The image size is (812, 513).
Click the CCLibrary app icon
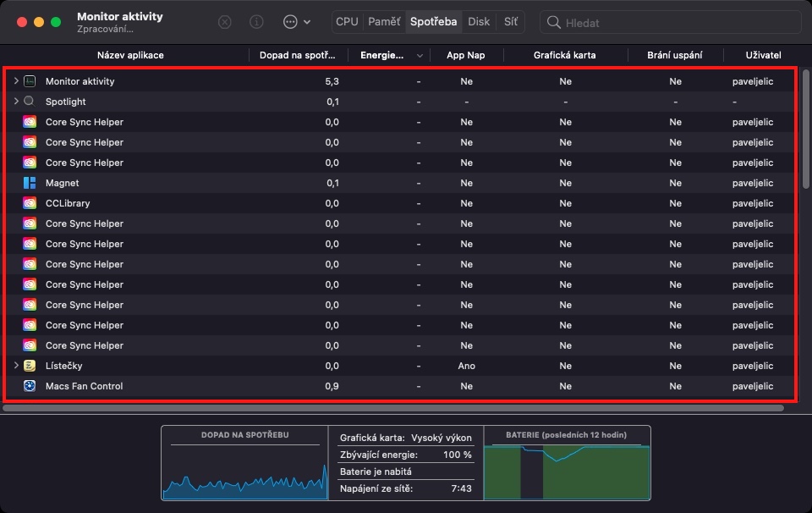30,203
